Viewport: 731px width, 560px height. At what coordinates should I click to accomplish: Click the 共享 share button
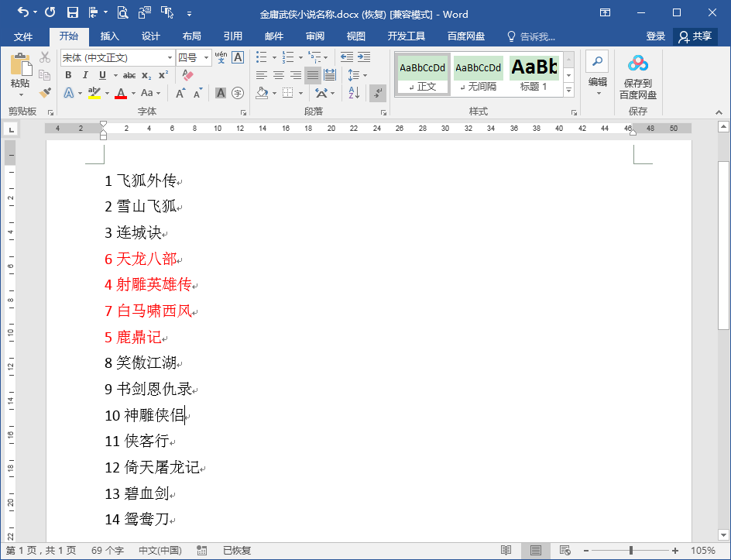pyautogui.click(x=695, y=36)
